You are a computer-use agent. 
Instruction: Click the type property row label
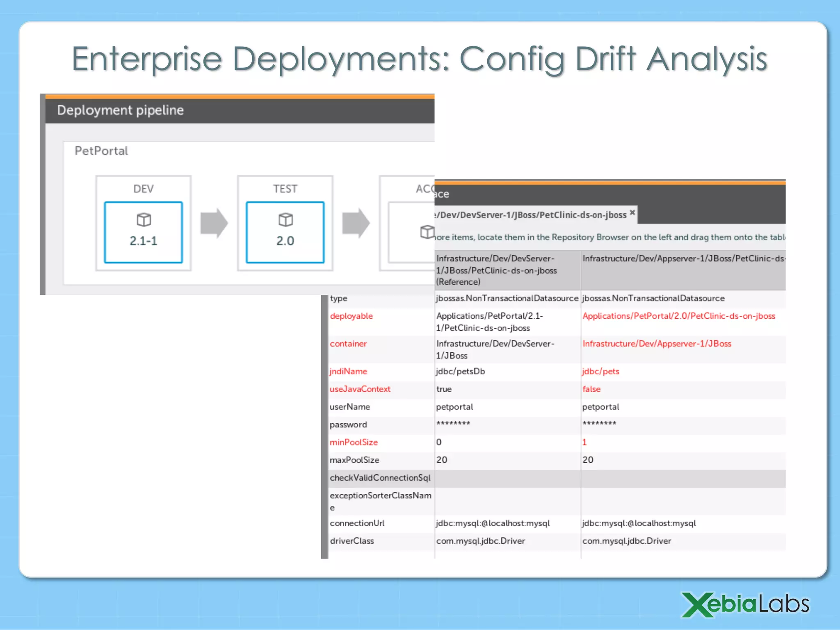(339, 299)
